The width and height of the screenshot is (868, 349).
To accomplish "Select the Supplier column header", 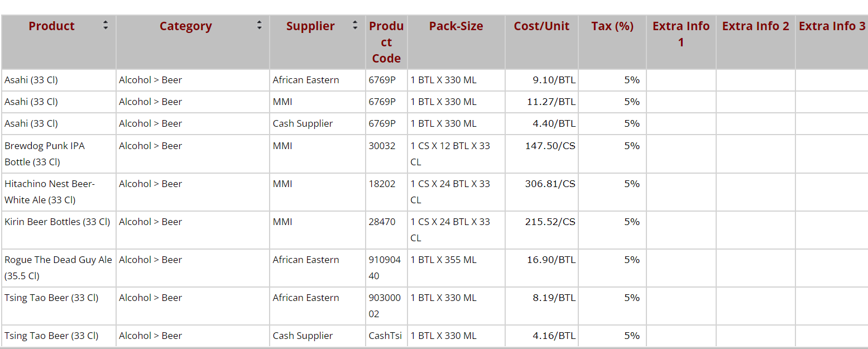I will tap(310, 26).
